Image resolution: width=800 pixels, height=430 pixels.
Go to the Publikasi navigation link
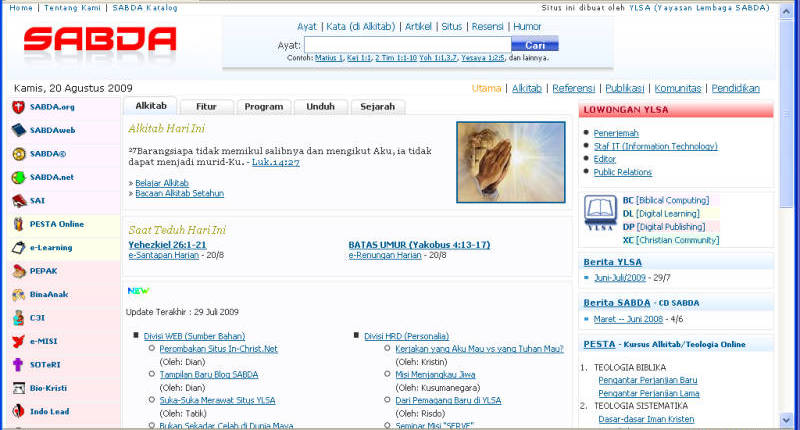(624, 88)
